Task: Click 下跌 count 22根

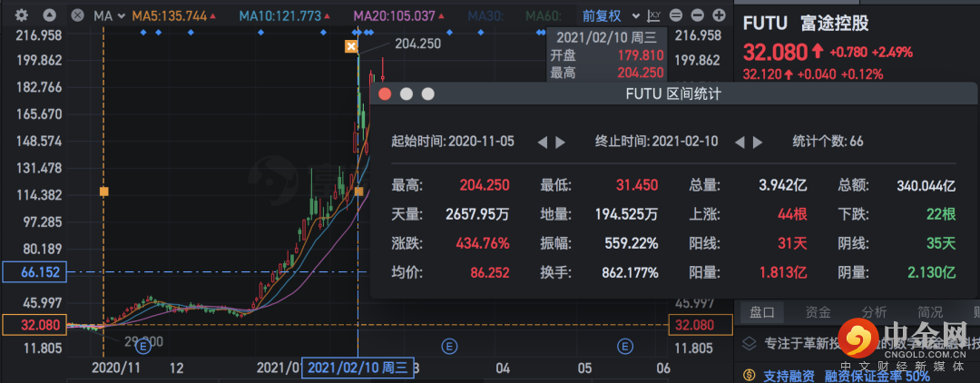Action: pyautogui.click(x=941, y=214)
